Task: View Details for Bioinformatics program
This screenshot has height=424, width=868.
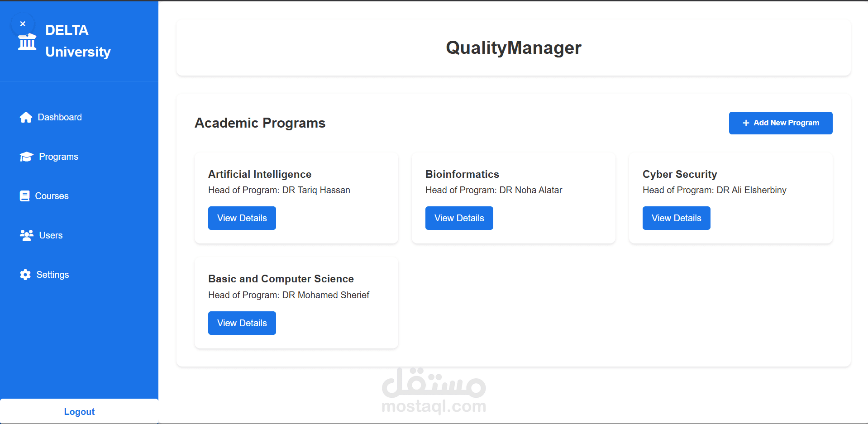Action: pos(459,218)
